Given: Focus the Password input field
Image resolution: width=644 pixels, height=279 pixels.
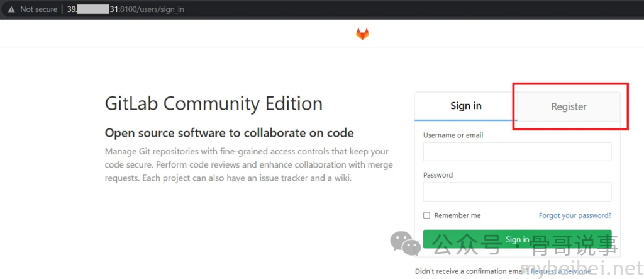Looking at the screenshot, I should (x=517, y=191).
